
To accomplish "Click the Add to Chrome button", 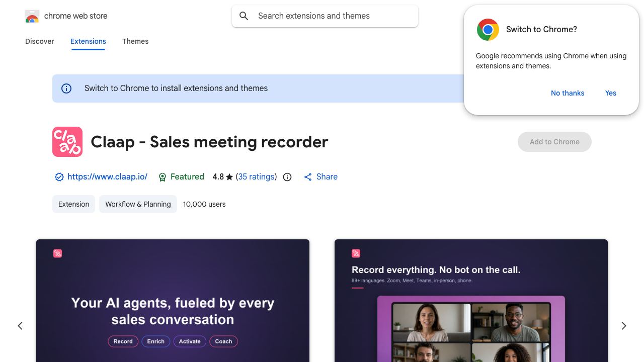I will tap(554, 142).
